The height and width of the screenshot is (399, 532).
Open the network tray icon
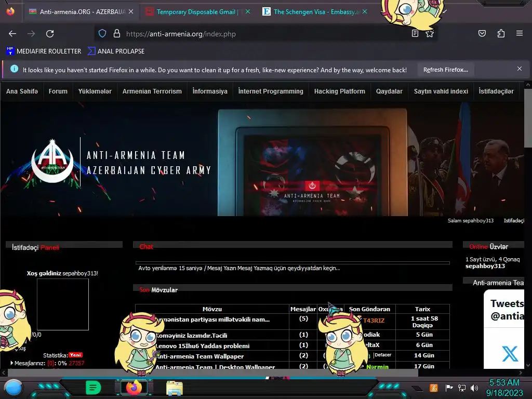coord(462,388)
